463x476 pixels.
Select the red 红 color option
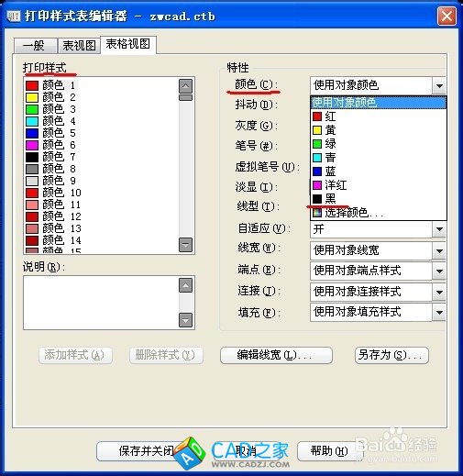[x=379, y=116]
